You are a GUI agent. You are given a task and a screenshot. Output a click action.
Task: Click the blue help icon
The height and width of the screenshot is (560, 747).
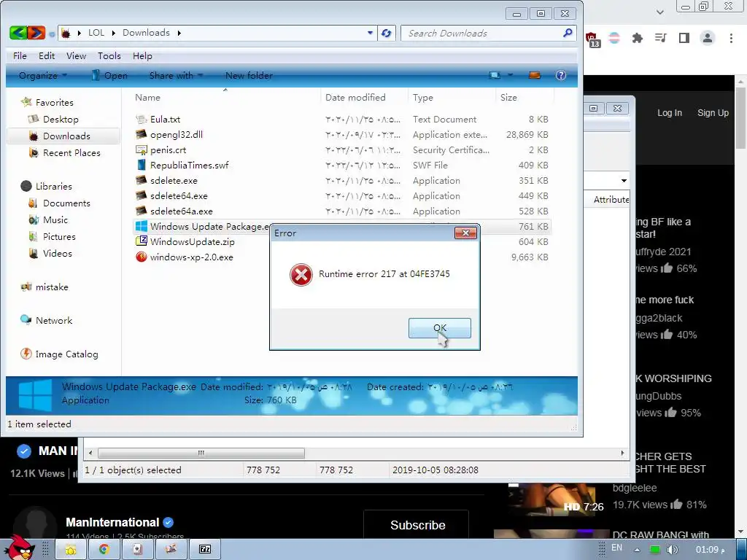point(561,75)
